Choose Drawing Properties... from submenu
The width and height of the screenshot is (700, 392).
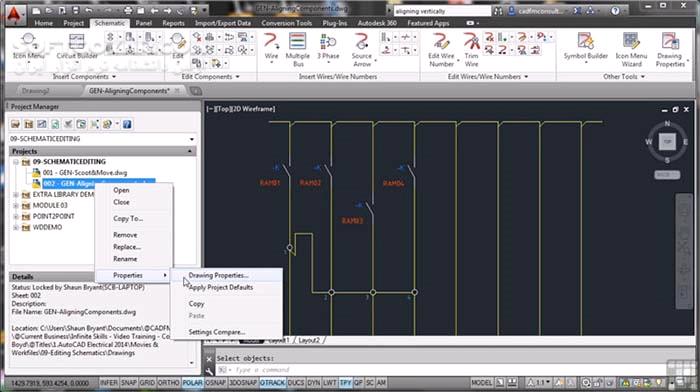pyautogui.click(x=218, y=275)
